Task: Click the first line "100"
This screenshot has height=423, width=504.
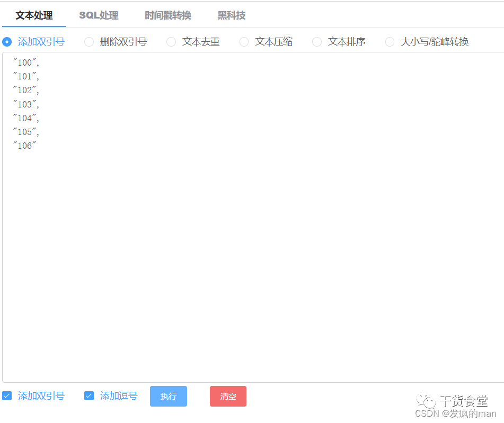Action: click(x=25, y=62)
